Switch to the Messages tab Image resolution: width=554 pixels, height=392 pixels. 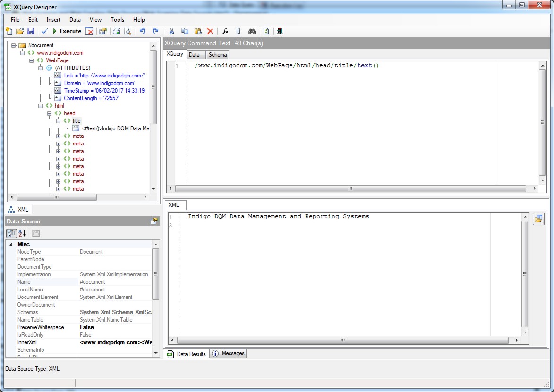229,353
